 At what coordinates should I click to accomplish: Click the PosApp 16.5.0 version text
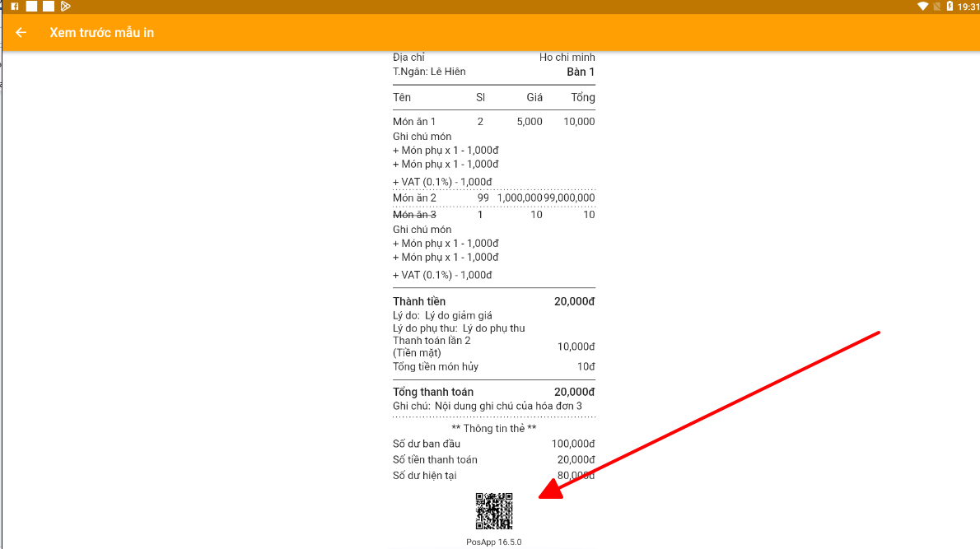pos(494,542)
